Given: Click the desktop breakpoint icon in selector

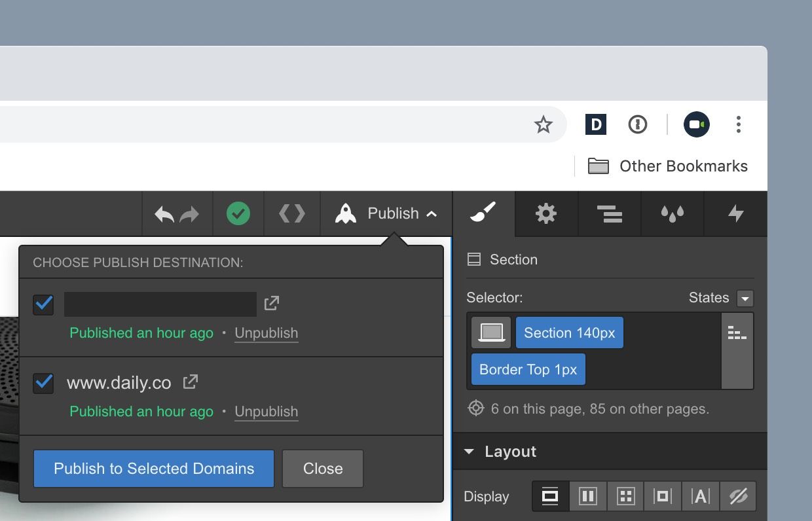Looking at the screenshot, I should pyautogui.click(x=491, y=332).
